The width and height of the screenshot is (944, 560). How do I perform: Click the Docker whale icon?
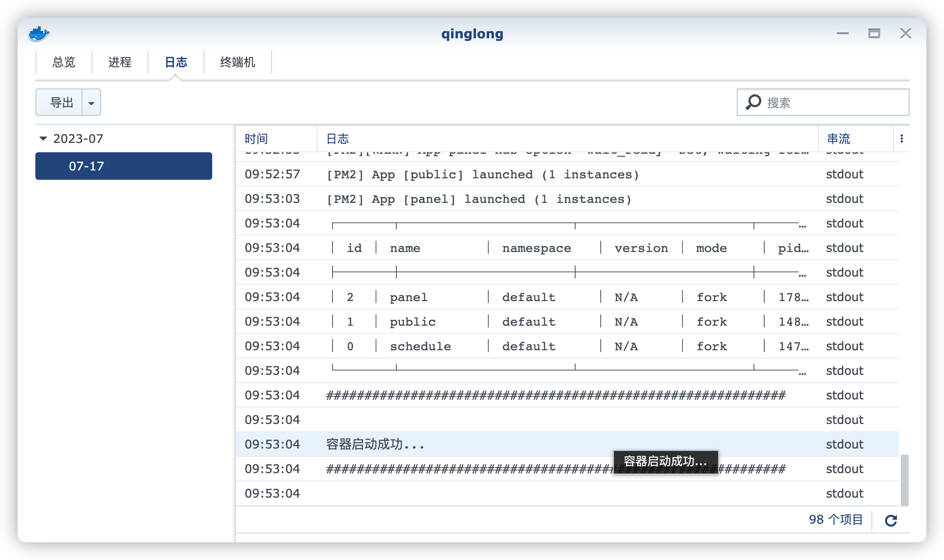pos(39,34)
